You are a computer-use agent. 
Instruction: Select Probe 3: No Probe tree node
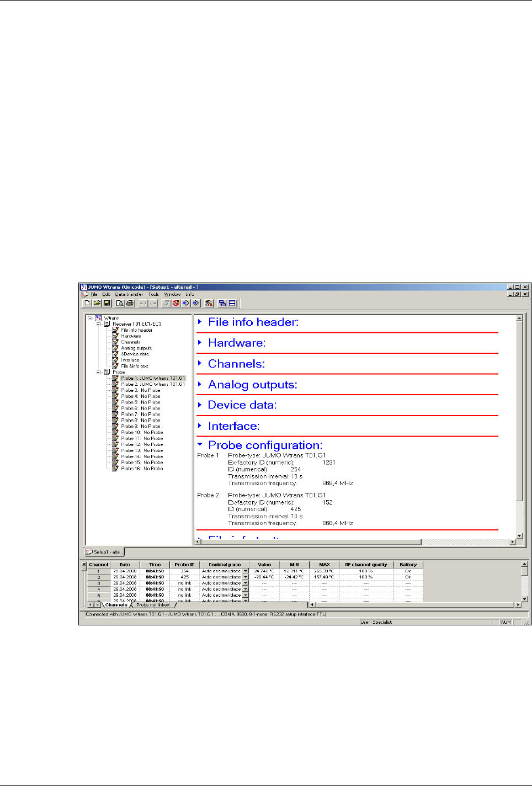pyautogui.click(x=141, y=390)
